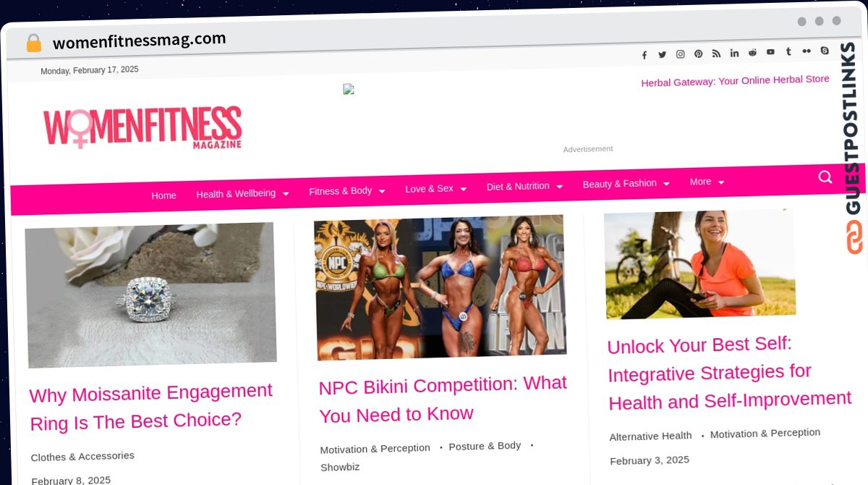
Task: Visit the Instagram profile icon
Action: click(x=680, y=54)
